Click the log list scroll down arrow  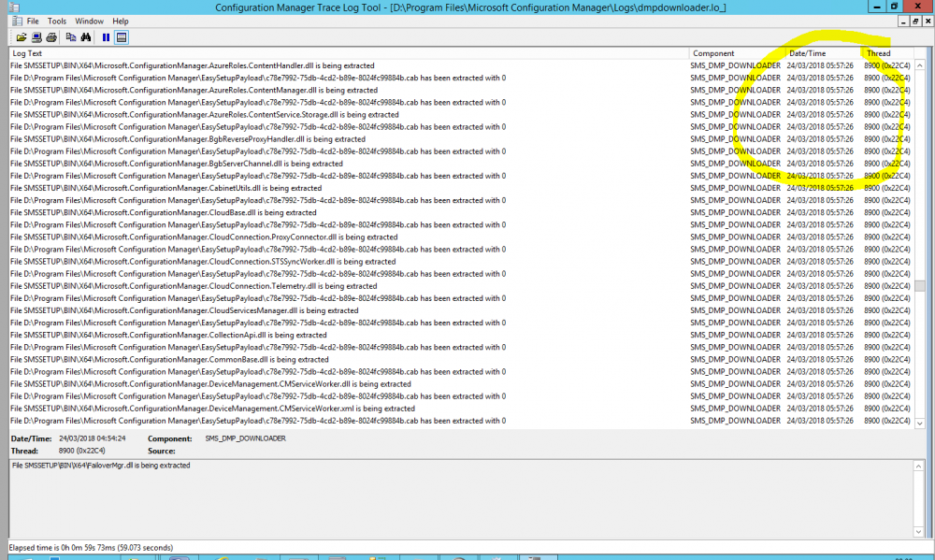point(919,424)
